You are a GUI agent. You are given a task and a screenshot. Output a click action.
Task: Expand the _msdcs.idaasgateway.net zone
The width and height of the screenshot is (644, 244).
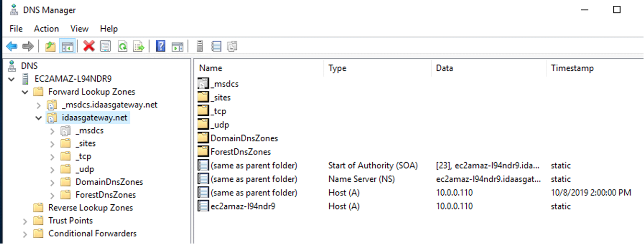point(39,105)
